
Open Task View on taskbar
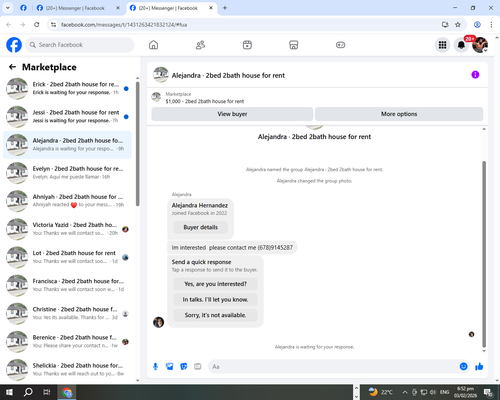[47, 392]
